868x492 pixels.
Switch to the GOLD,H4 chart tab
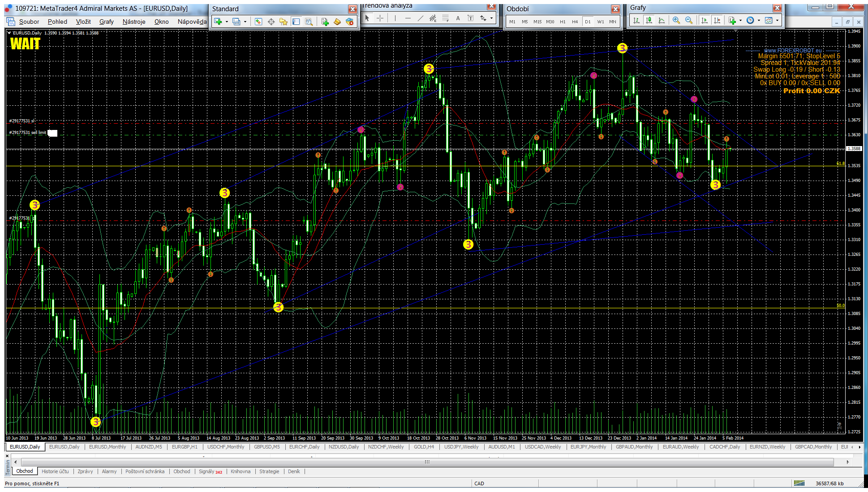pos(424,447)
